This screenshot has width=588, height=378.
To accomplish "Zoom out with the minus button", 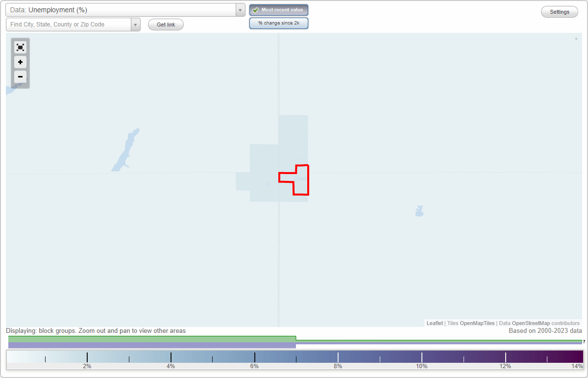I will pos(20,77).
